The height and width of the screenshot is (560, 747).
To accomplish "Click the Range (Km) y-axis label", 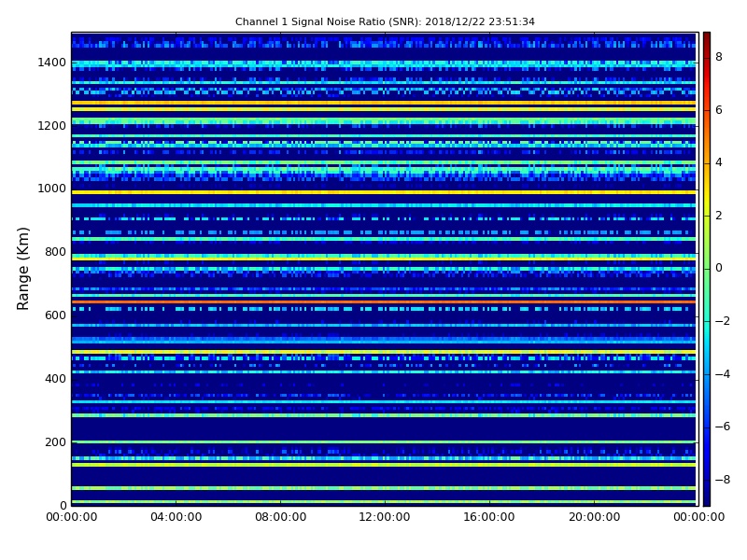I will point(22,269).
